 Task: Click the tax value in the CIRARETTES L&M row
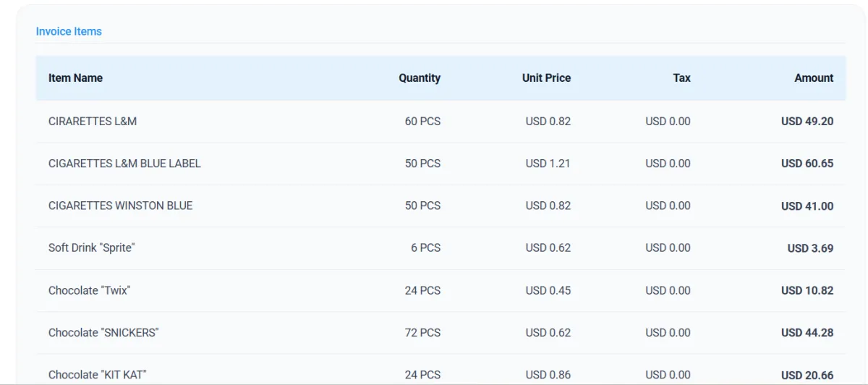point(668,121)
